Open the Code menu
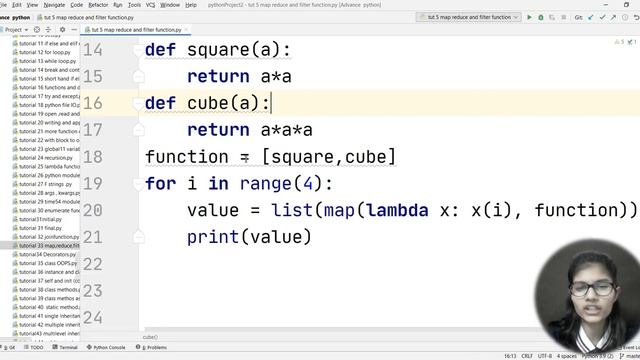Screen dimensions: 640x360 click(x=77, y=5)
